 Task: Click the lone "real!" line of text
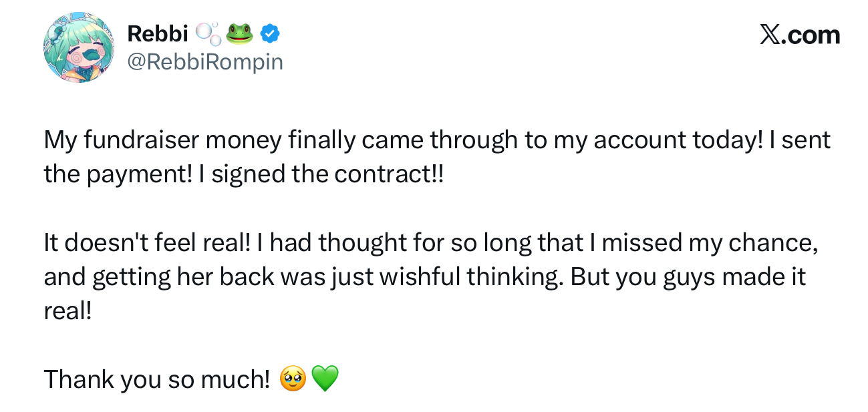67,312
